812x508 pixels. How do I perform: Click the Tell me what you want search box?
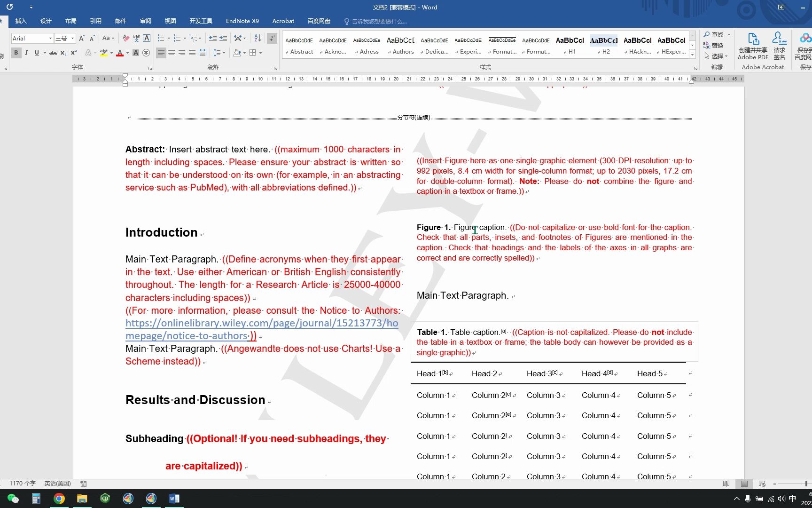coord(376,21)
